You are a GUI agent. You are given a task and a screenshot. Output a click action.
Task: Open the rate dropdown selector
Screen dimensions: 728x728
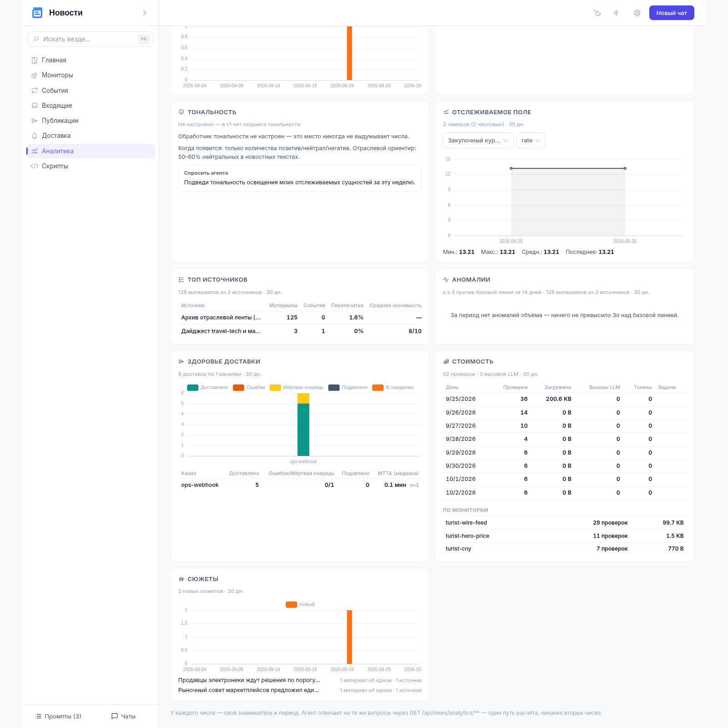(531, 141)
